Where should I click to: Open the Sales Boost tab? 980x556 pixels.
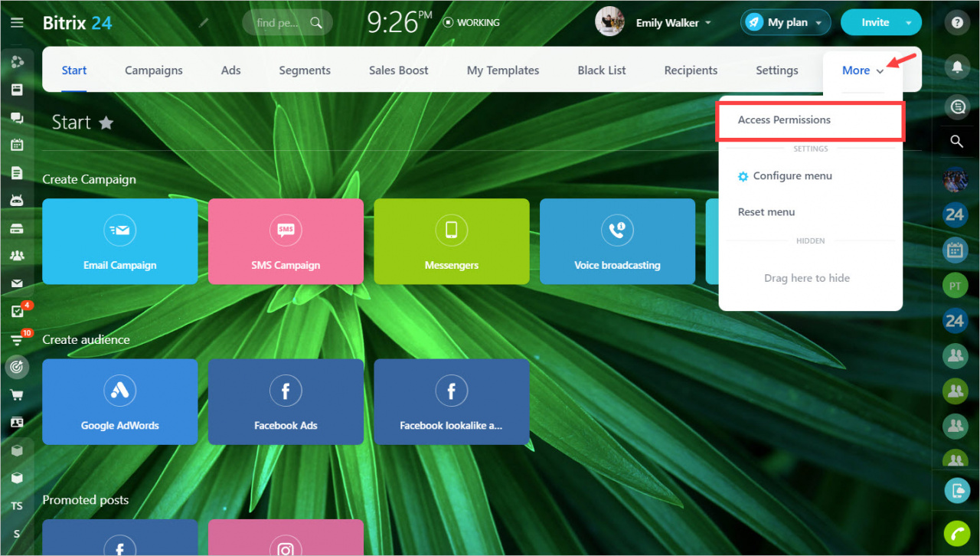[x=399, y=70]
